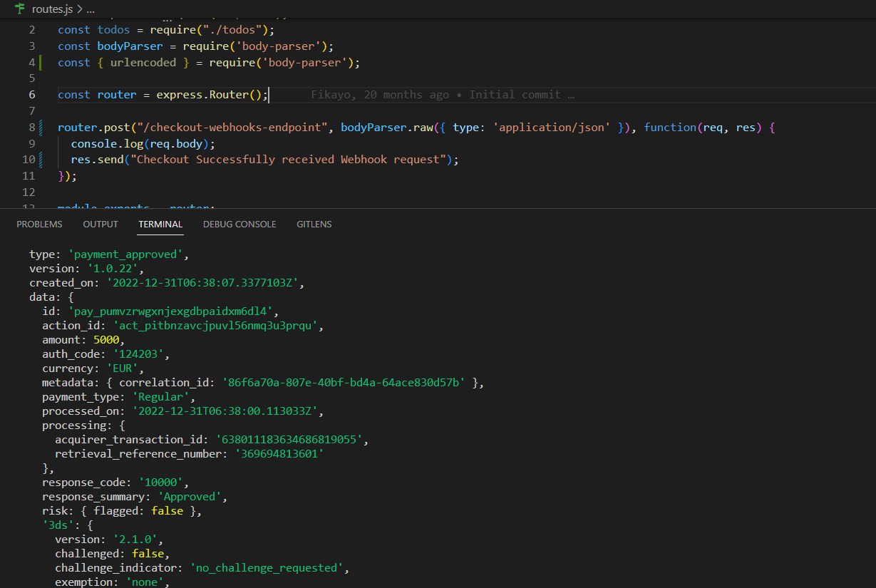Place cursor on the console.log statement

pyautogui.click(x=143, y=143)
